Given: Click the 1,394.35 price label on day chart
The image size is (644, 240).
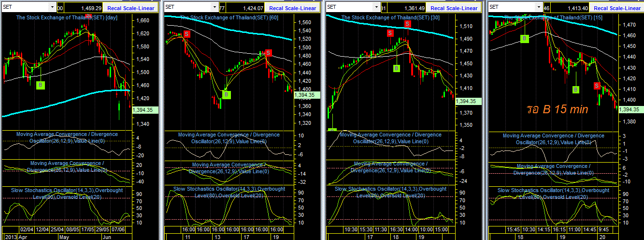Looking at the screenshot, I should (145, 110).
